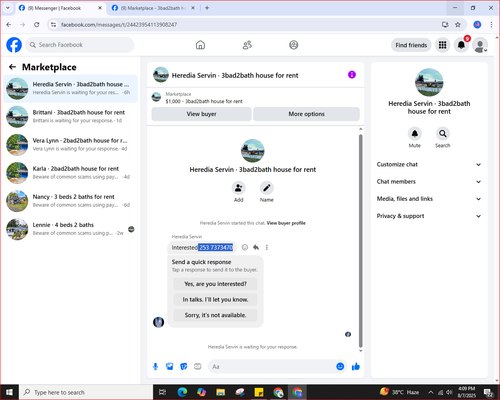The height and width of the screenshot is (400, 500).
Task: Click the chat scrollbar down arrow
Action: point(360,351)
